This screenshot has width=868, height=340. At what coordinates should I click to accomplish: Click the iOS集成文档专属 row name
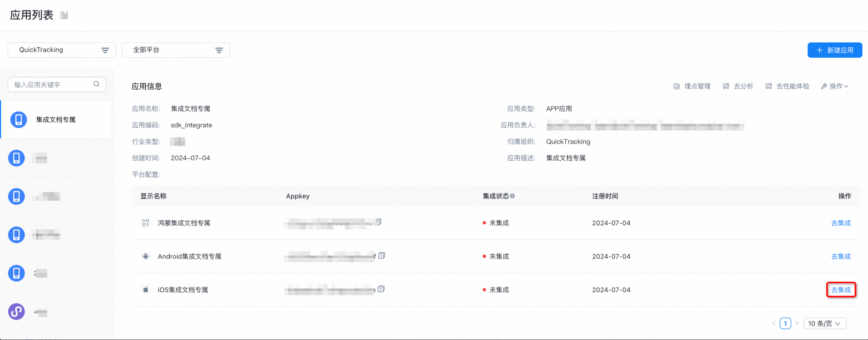point(183,289)
